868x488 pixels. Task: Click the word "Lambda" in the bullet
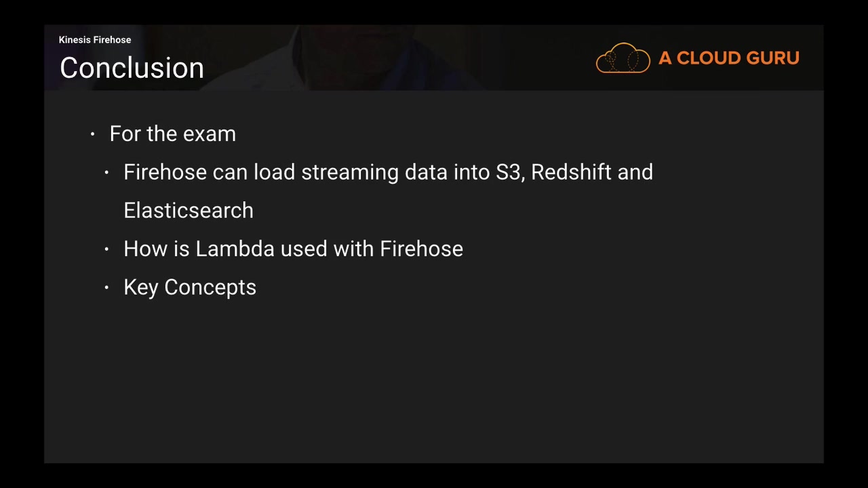(235, 249)
